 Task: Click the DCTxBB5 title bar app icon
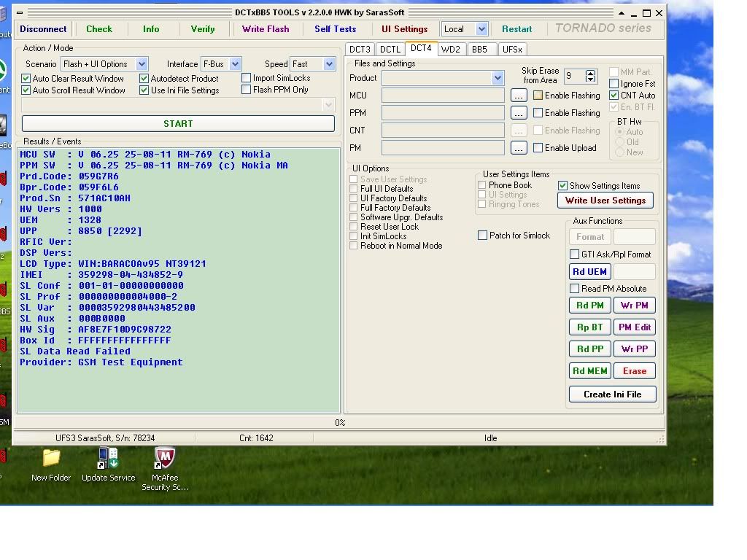coord(21,13)
